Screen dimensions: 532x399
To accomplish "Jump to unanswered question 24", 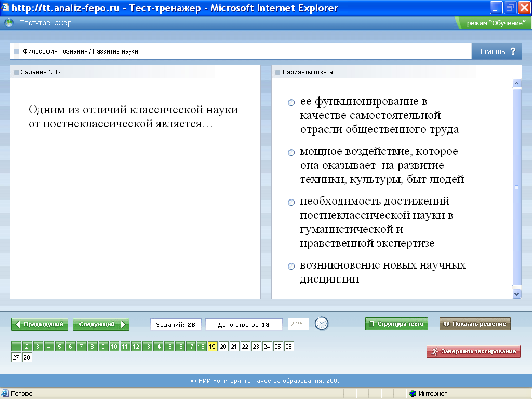I will [x=267, y=347].
